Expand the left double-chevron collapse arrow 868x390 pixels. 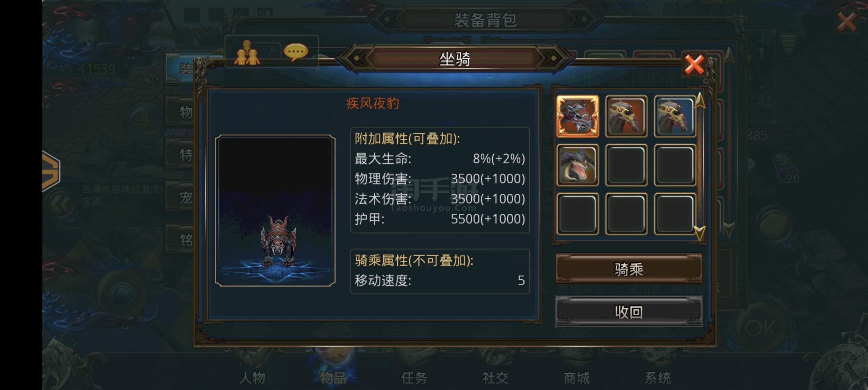pyautogui.click(x=61, y=204)
